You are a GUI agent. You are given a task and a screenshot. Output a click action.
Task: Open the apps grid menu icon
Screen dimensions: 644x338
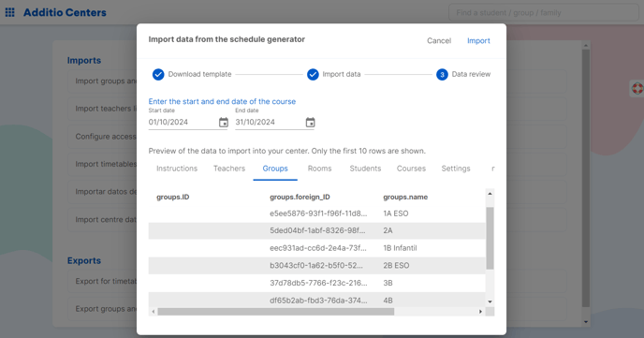click(10, 12)
